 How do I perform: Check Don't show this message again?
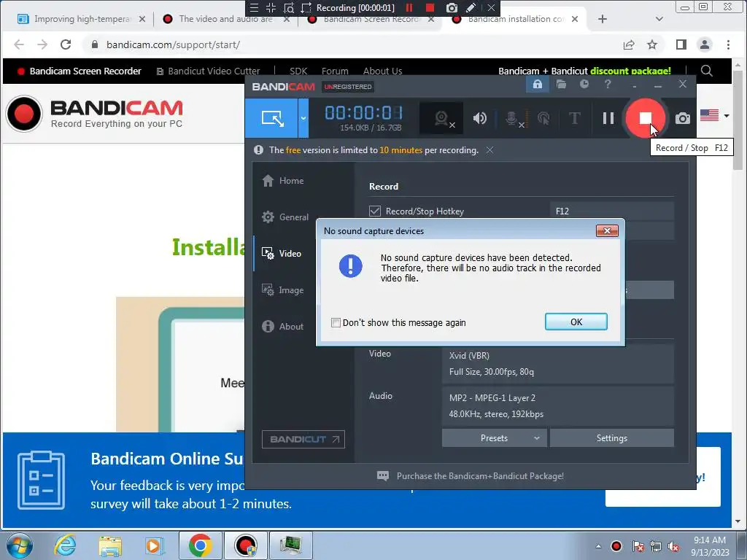[x=336, y=323]
